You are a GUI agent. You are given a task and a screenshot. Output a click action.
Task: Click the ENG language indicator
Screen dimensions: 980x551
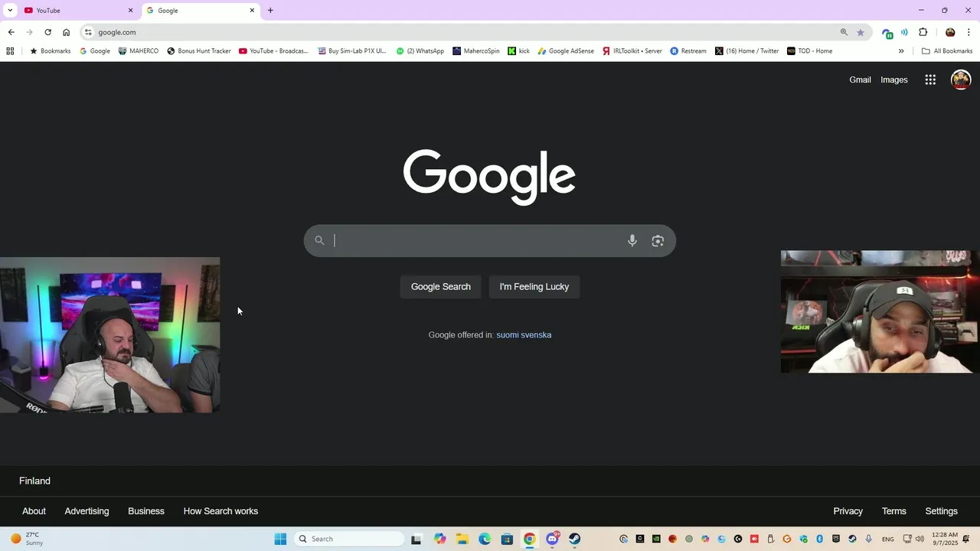[x=888, y=539]
